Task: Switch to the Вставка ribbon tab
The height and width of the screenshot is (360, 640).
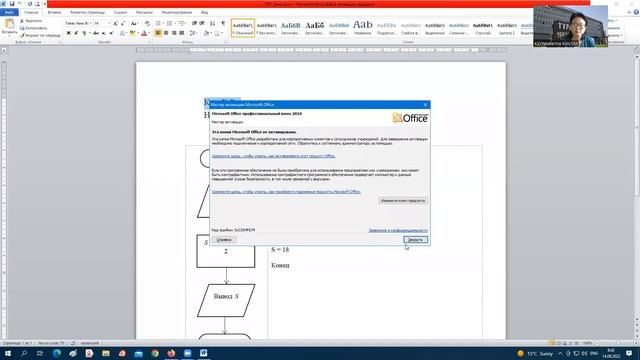Action: pos(54,13)
